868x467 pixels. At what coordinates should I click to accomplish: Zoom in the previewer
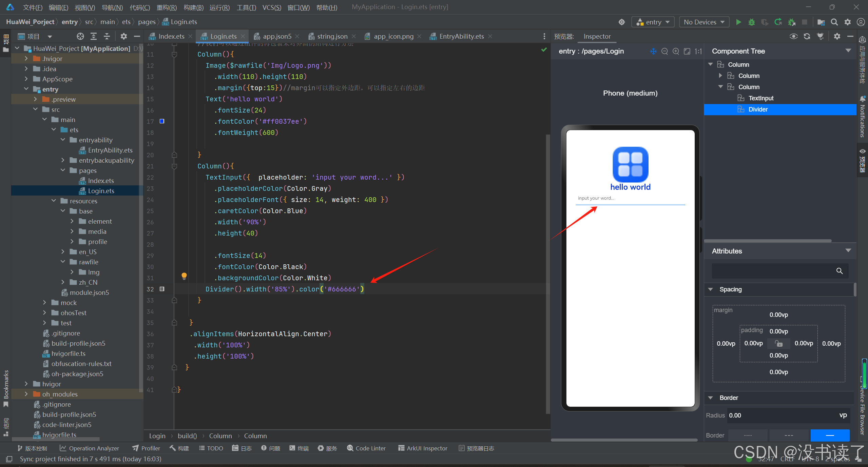(676, 51)
